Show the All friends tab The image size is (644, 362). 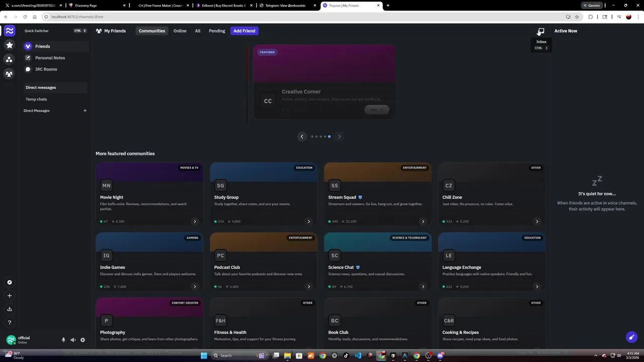pyautogui.click(x=198, y=31)
